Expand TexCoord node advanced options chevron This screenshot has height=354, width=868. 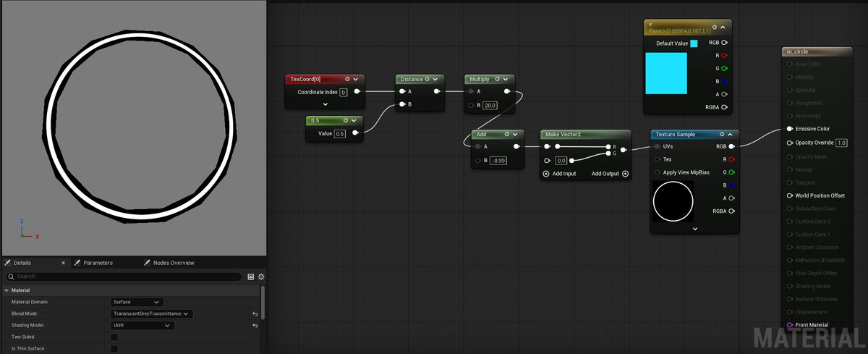[325, 105]
